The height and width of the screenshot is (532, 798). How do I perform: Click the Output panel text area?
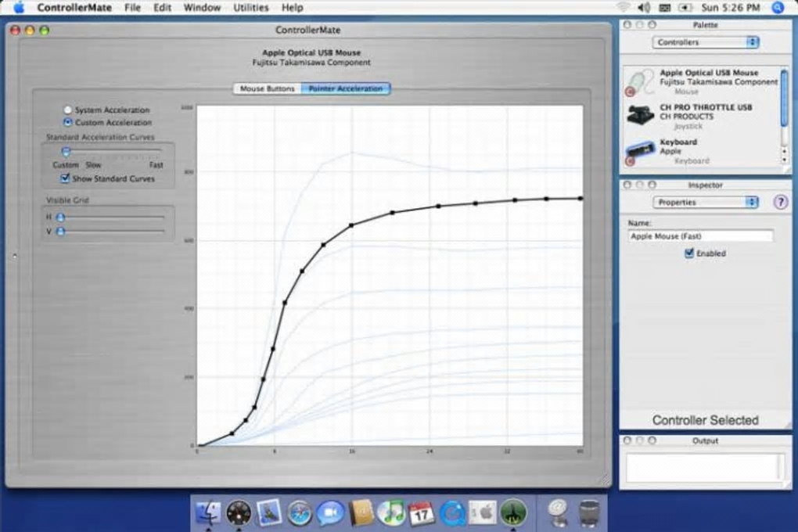click(x=706, y=467)
